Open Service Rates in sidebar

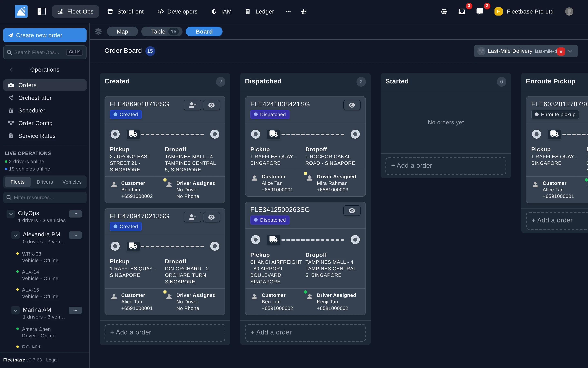point(45,136)
